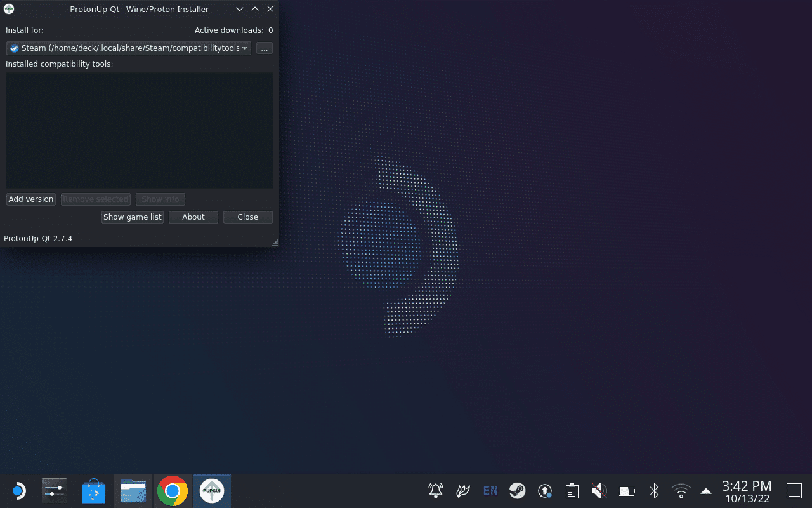This screenshot has width=812, height=508.
Task: Click the show desktop button
Action: coord(794,491)
